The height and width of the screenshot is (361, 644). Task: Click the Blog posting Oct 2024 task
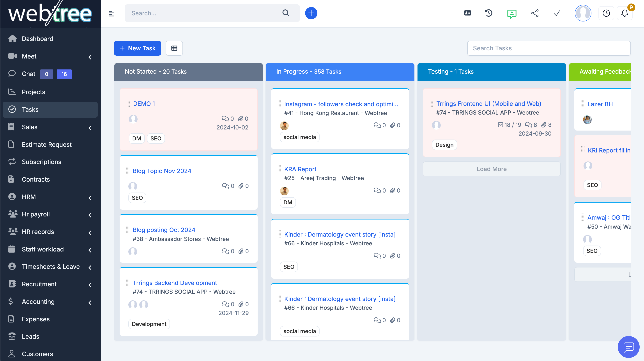tap(164, 230)
